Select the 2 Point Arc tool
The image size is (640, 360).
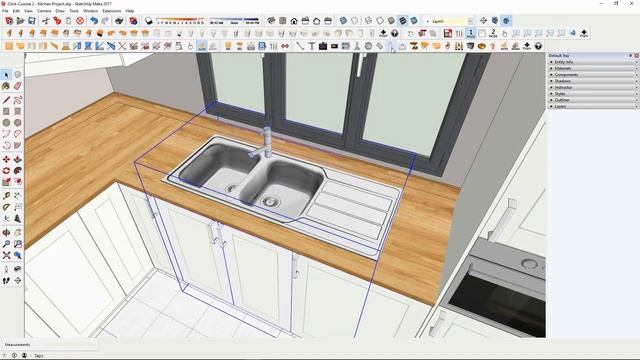[x=18, y=134]
